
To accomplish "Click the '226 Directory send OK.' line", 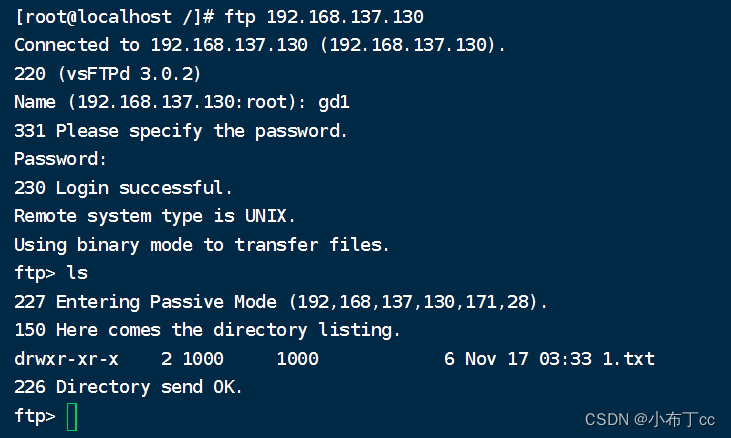I will (x=128, y=387).
